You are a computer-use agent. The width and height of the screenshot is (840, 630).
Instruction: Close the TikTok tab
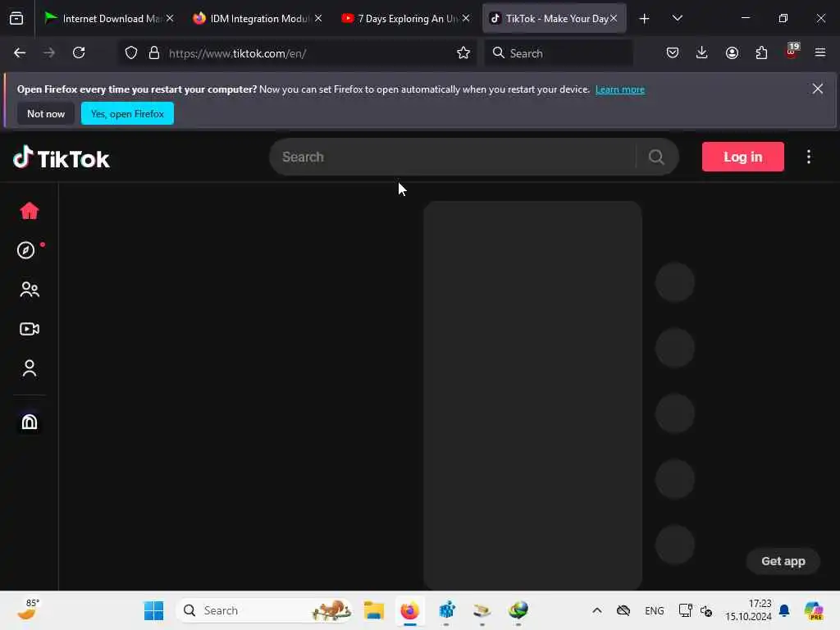(x=614, y=18)
